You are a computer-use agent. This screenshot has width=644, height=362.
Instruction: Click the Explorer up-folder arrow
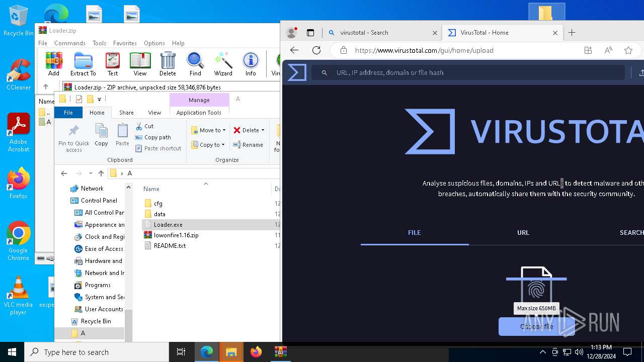101,173
